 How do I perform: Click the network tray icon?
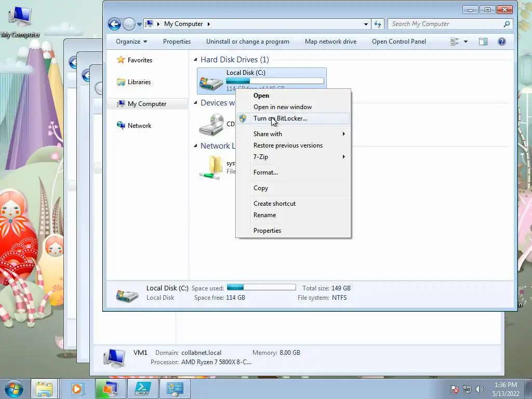pos(467,389)
